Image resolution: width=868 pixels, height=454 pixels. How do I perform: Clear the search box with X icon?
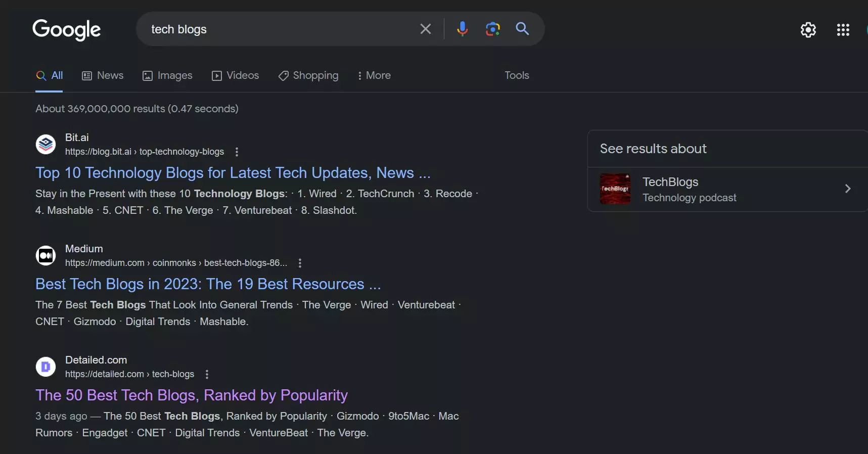tap(426, 29)
